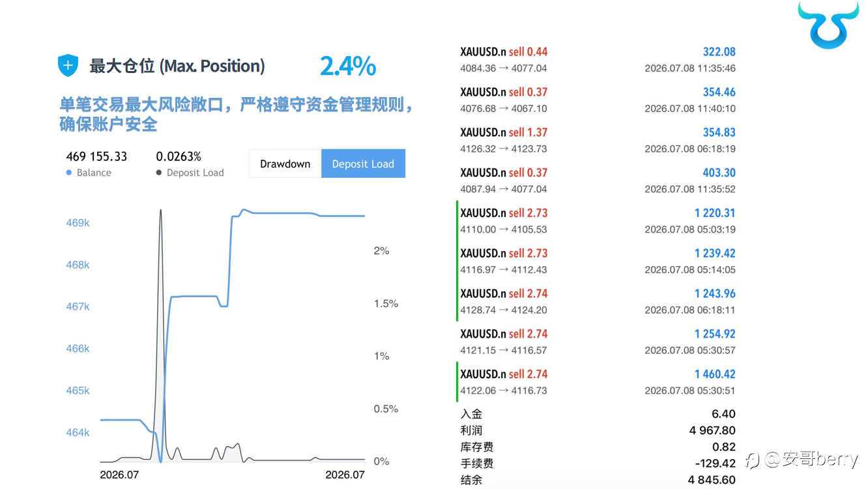The image size is (868, 489).
Task: Switch chart to Drawdown view
Action: [x=285, y=164]
